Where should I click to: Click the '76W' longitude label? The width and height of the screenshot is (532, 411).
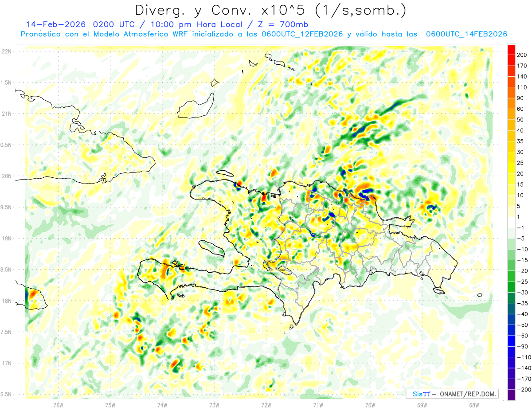click(59, 405)
